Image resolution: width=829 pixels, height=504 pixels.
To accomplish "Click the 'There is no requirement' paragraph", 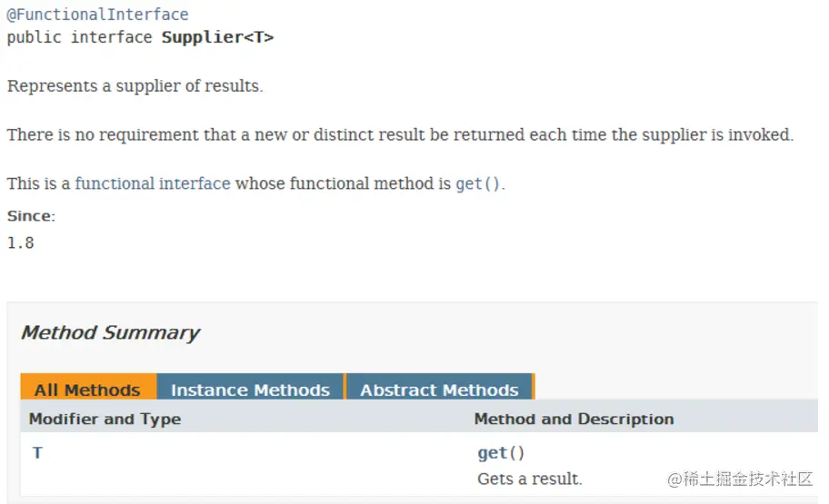I will tap(400, 134).
